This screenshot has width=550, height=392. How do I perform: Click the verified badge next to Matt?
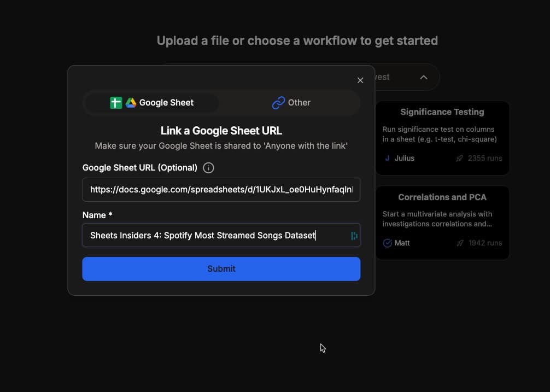point(388,243)
